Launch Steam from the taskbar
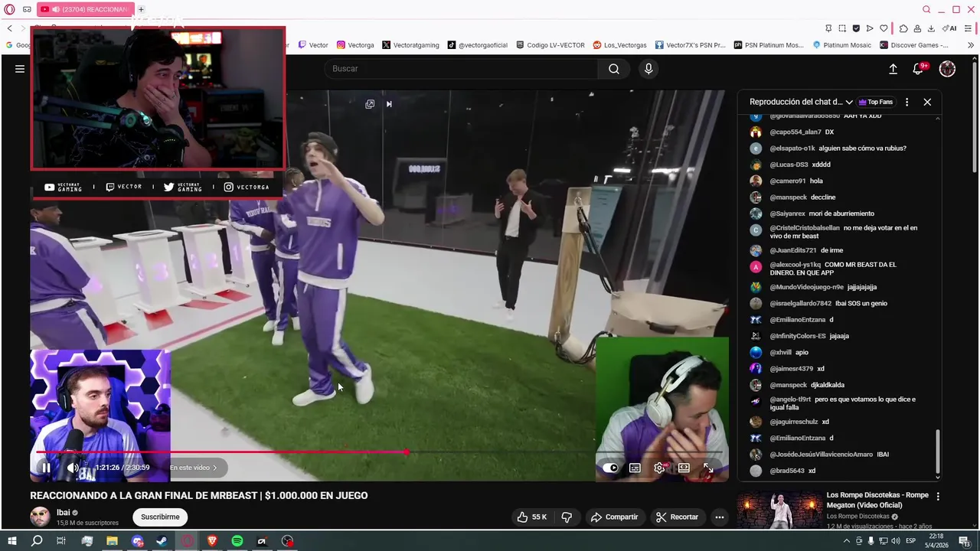Viewport: 980px width, 551px height. click(162, 541)
